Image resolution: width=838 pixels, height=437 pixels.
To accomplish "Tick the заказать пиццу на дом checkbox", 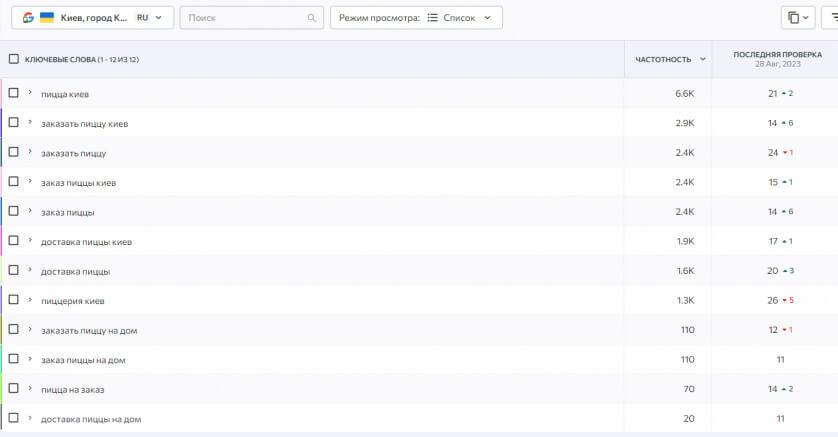I will pyautogui.click(x=14, y=330).
